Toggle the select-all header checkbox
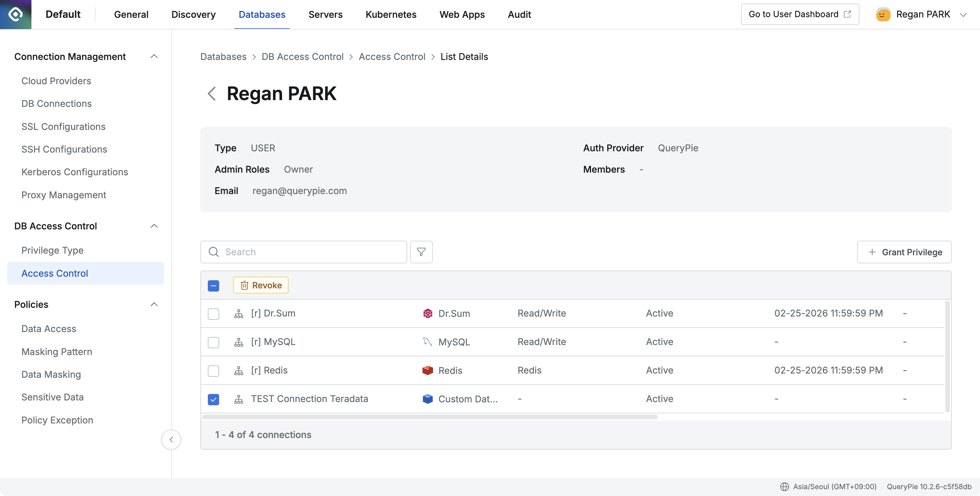Screen dimensions: 980x496 click(213, 286)
